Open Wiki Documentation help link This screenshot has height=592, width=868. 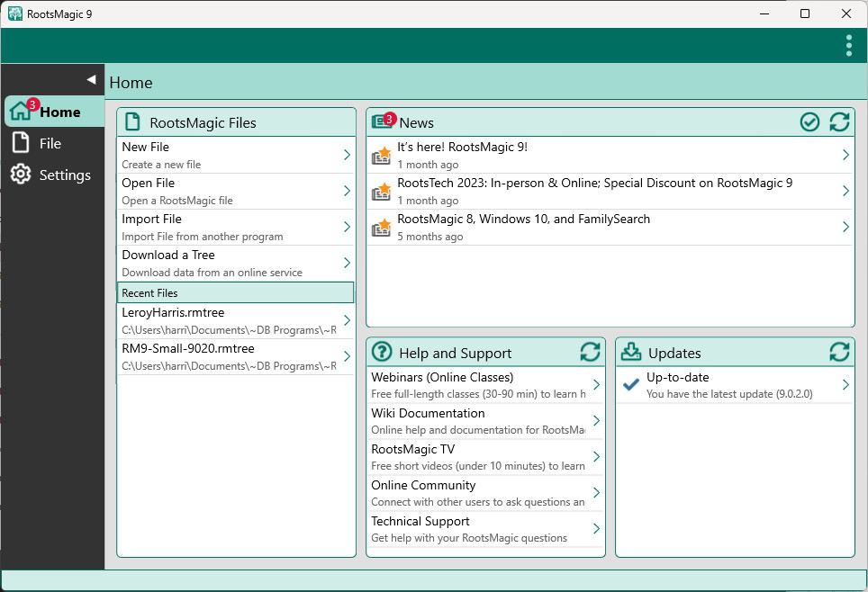click(477, 421)
